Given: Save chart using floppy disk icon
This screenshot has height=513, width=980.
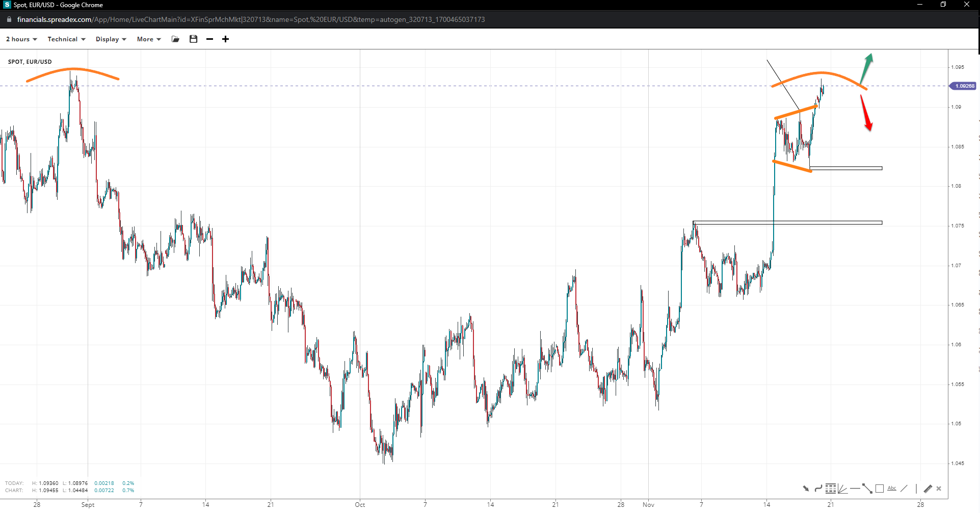Looking at the screenshot, I should click(193, 39).
